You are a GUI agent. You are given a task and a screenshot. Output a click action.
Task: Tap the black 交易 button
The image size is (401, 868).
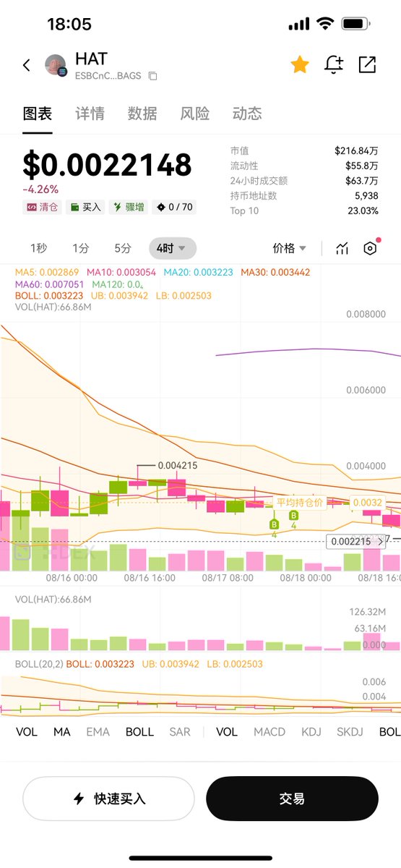[292, 799]
